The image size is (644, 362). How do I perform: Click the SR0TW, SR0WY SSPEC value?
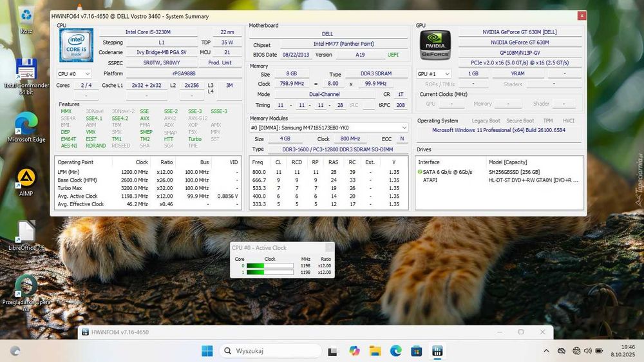[162, 63]
